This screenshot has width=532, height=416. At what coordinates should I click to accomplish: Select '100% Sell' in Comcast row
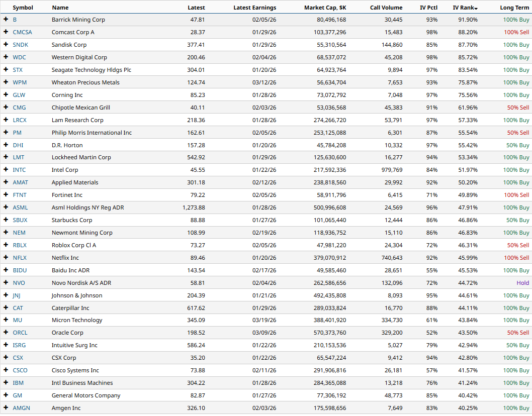tap(516, 32)
